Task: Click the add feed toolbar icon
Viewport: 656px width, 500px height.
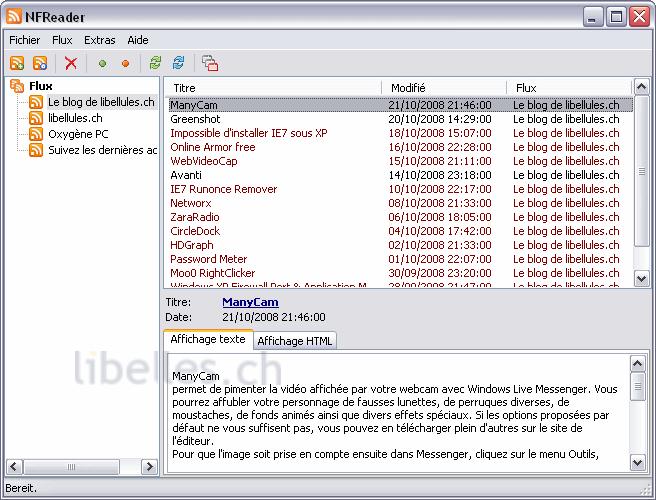Action: click(17, 63)
